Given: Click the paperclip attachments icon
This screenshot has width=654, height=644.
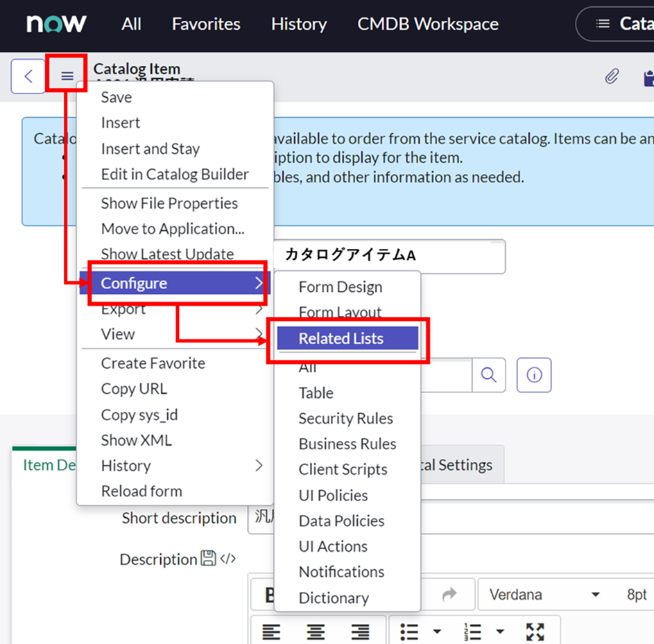Looking at the screenshot, I should point(612,76).
